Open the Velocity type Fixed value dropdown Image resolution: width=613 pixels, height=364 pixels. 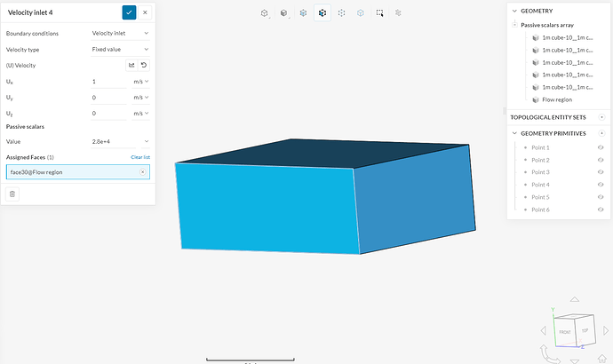tap(120, 49)
